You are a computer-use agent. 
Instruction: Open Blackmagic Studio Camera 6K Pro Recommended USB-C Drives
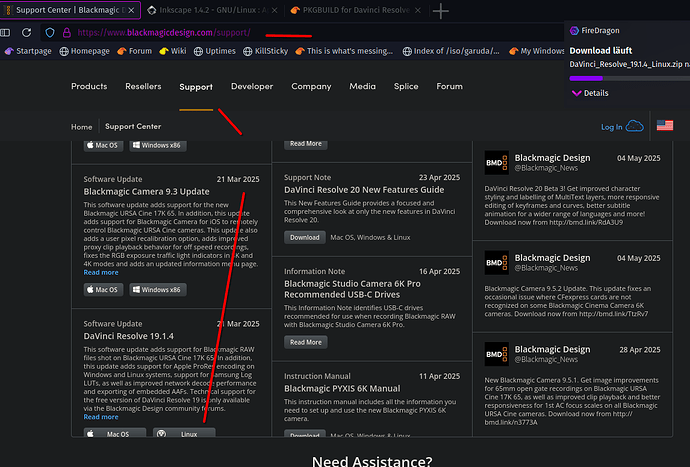click(352, 289)
